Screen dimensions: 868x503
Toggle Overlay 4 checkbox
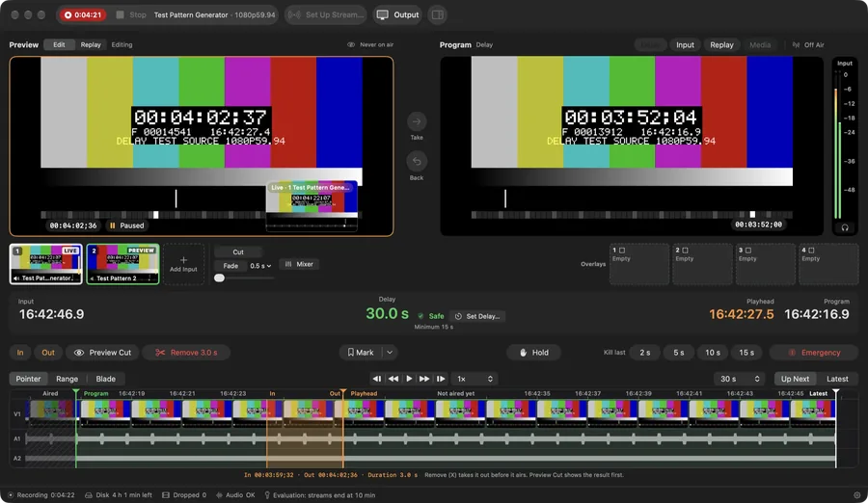pos(811,251)
